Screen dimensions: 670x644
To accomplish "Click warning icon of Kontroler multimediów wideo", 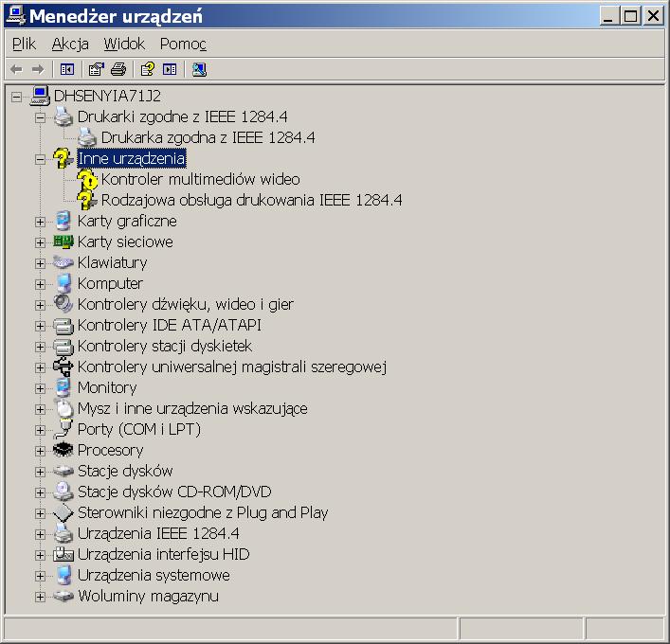I will pyautogui.click(x=87, y=179).
